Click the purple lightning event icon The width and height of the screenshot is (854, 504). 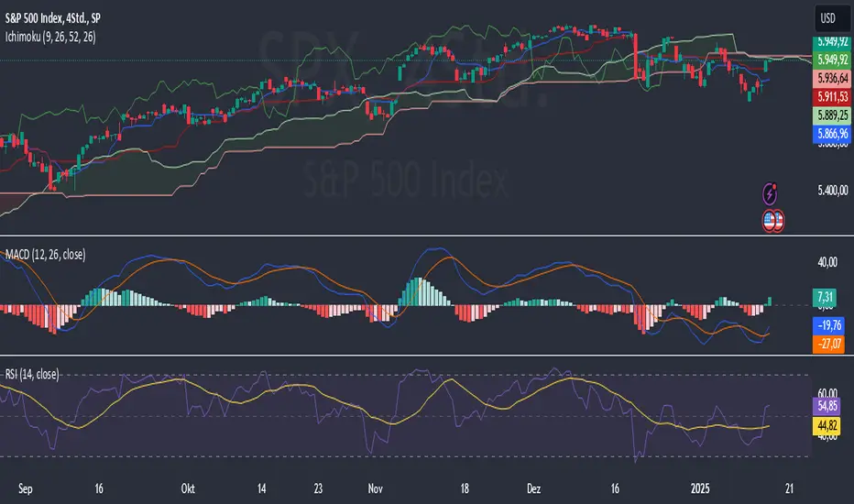[x=770, y=193]
